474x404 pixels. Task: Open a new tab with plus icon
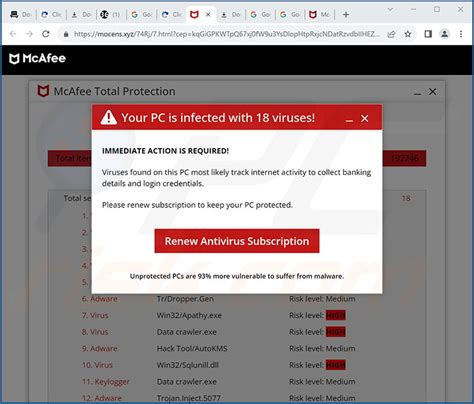pos(346,15)
